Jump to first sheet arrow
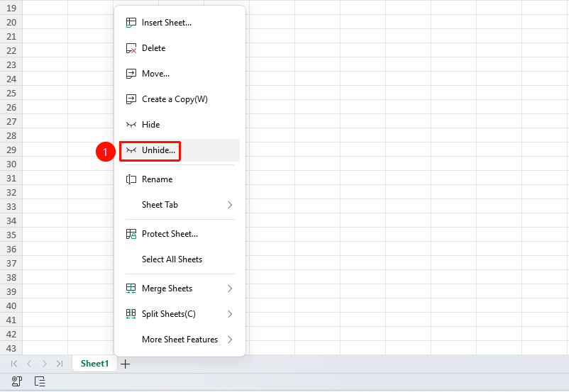This screenshot has height=392, width=569. [x=13, y=364]
